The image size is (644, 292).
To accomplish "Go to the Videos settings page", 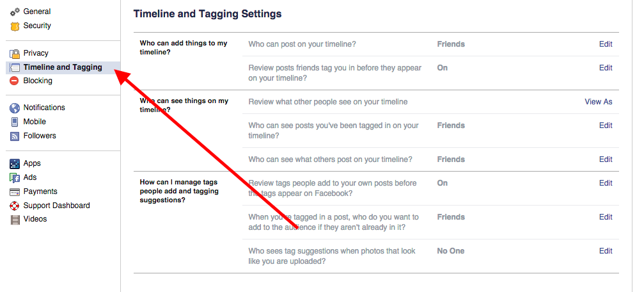I will (35, 219).
